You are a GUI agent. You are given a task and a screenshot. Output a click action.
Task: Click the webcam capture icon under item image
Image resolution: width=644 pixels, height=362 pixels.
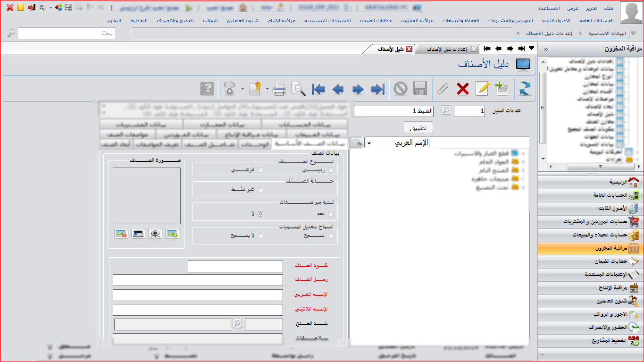click(x=155, y=234)
